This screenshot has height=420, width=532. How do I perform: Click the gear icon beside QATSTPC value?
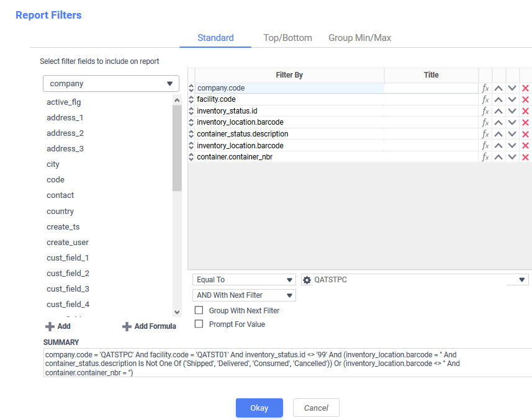[307, 280]
